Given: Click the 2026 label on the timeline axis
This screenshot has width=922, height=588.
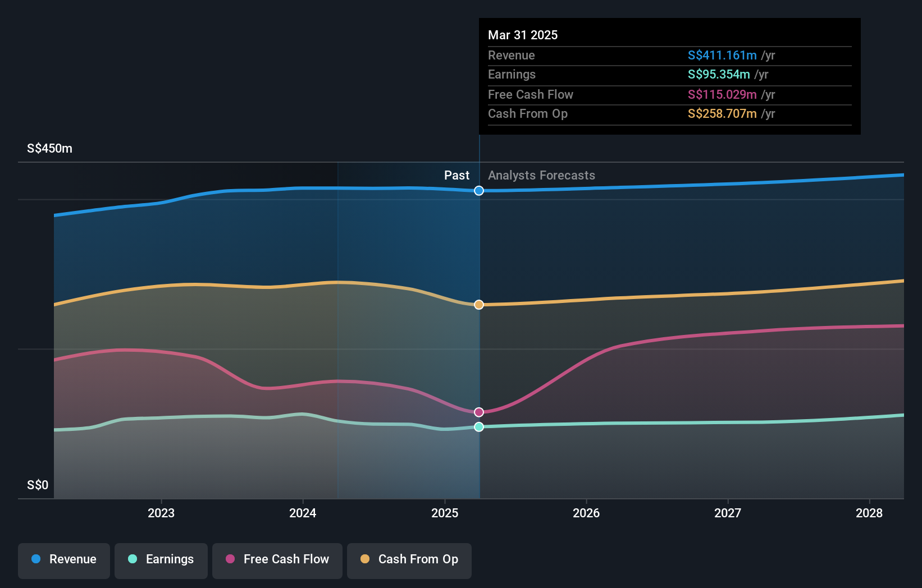Looking at the screenshot, I should coord(586,512).
